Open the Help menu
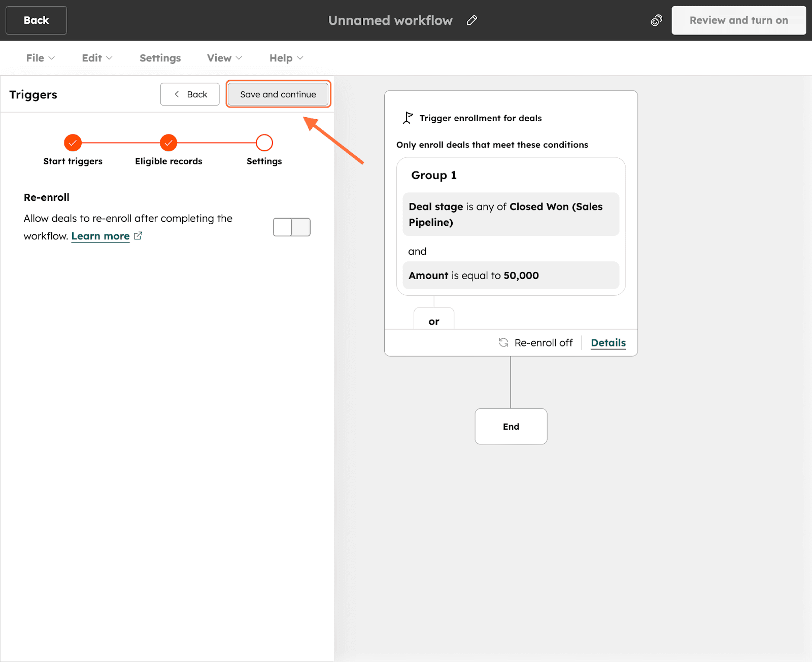 point(286,58)
